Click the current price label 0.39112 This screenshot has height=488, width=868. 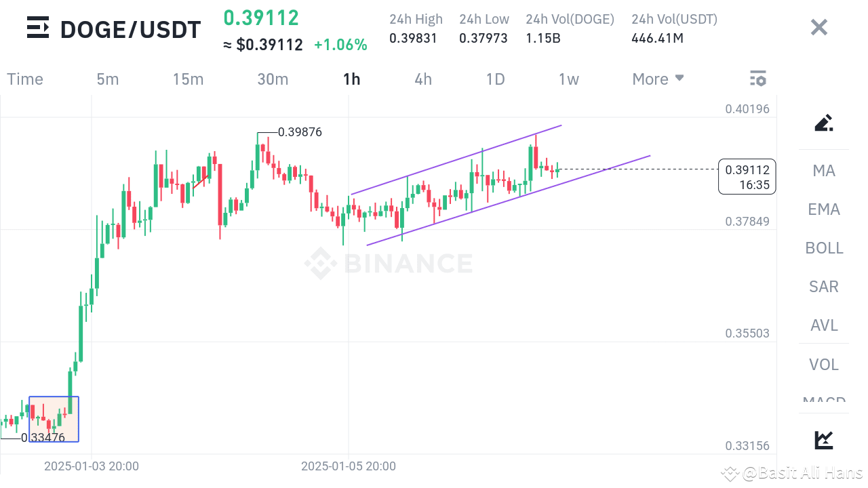pyautogui.click(x=747, y=169)
